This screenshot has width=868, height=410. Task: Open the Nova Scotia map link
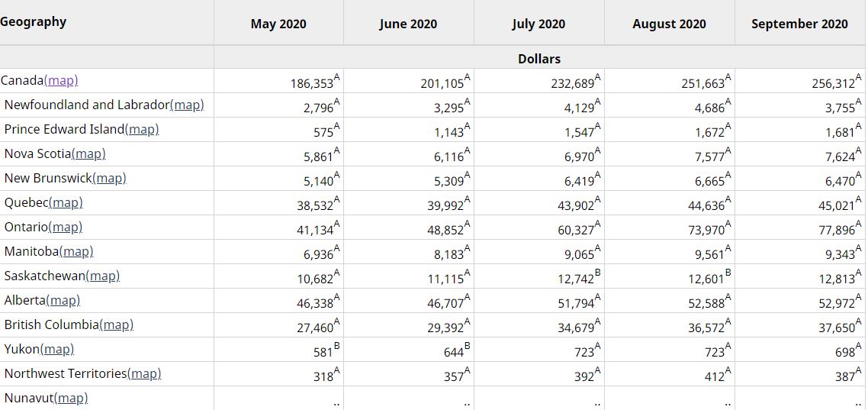88,153
